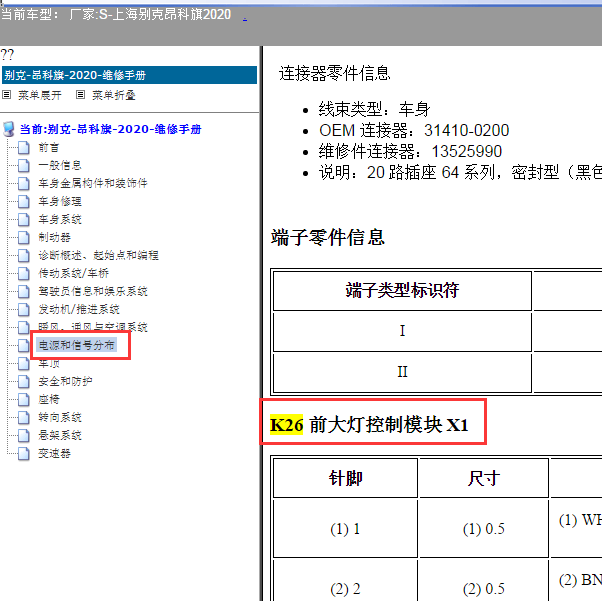Click the 维修件连接器 13525990 line
The height and width of the screenshot is (601, 602).
pos(410,151)
